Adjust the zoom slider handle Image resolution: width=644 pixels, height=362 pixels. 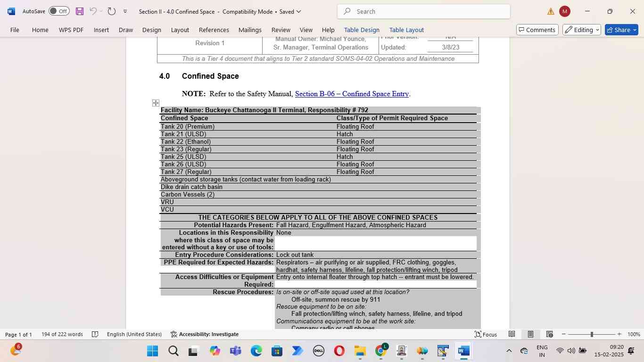592,334
